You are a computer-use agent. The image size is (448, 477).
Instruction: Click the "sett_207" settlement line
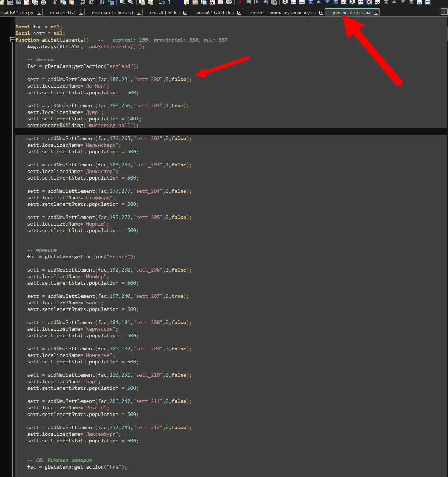108,296
